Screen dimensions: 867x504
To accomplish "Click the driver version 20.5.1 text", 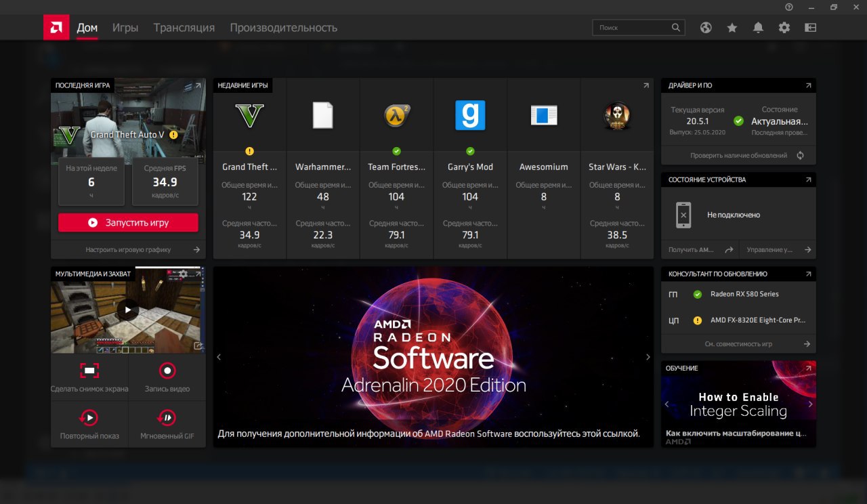I will point(697,121).
